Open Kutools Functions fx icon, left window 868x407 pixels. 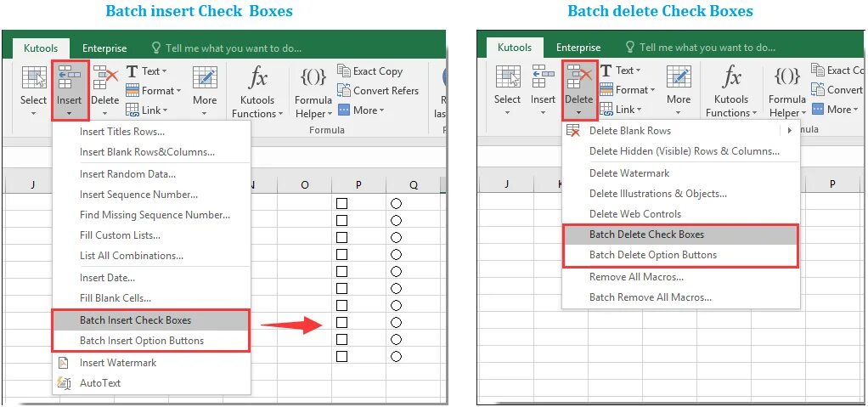[x=257, y=78]
